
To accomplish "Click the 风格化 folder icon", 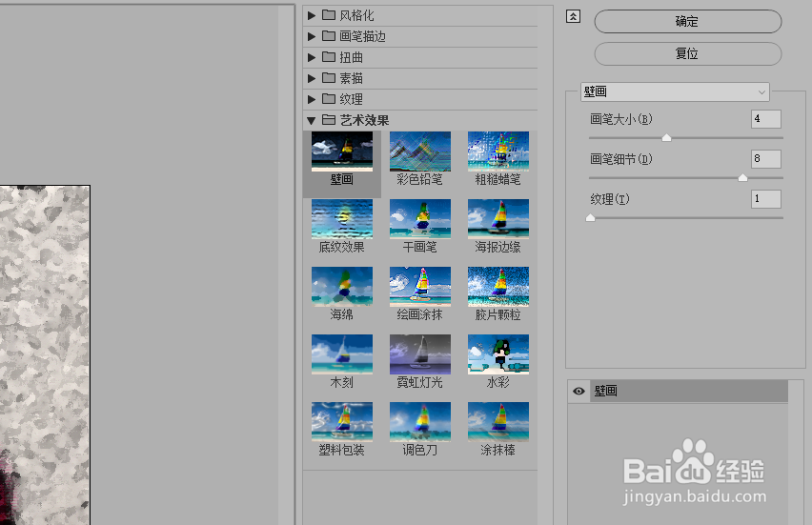I will coord(328,14).
